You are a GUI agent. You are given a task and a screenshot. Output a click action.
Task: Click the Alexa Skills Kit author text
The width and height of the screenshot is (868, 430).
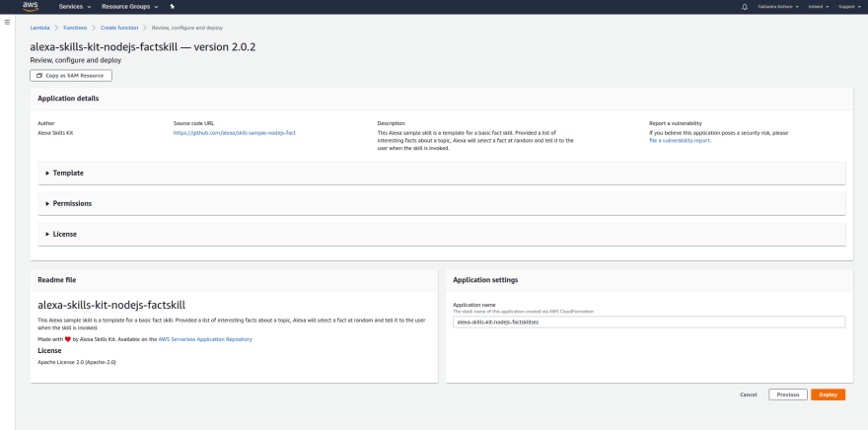[x=55, y=133]
